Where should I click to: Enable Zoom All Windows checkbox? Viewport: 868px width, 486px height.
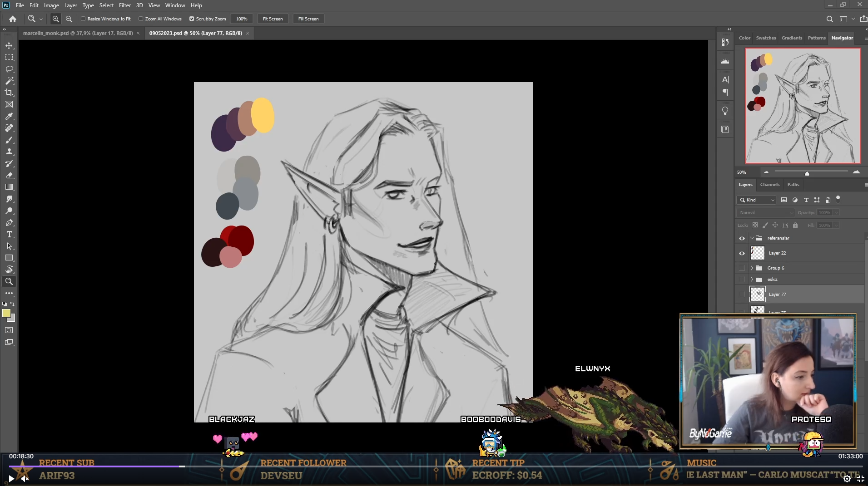[141, 19]
